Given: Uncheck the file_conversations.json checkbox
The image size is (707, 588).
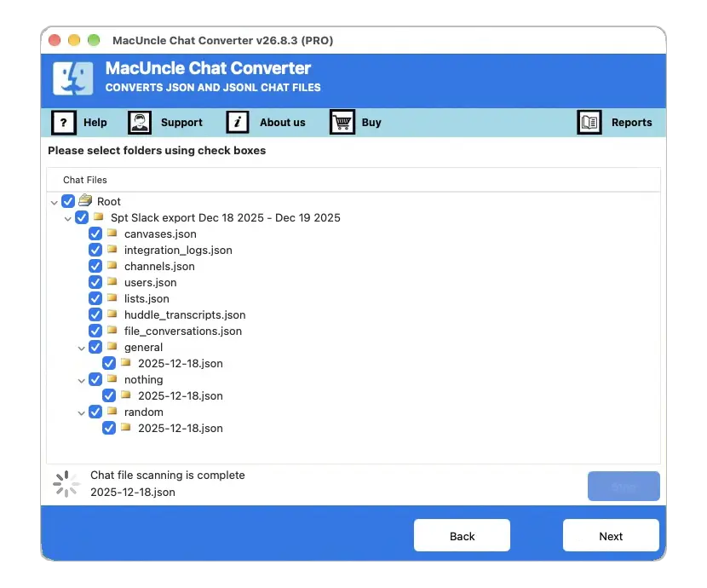Looking at the screenshot, I should pyautogui.click(x=95, y=331).
